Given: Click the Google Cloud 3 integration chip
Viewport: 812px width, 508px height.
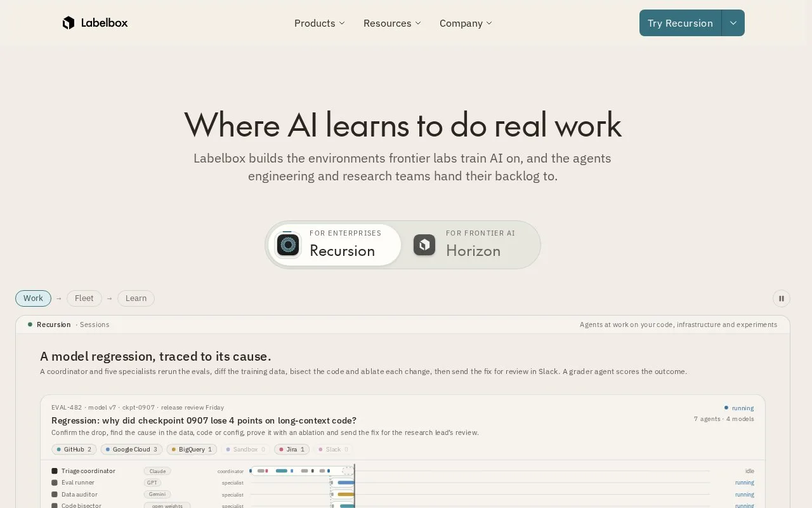Looking at the screenshot, I should coord(131,450).
